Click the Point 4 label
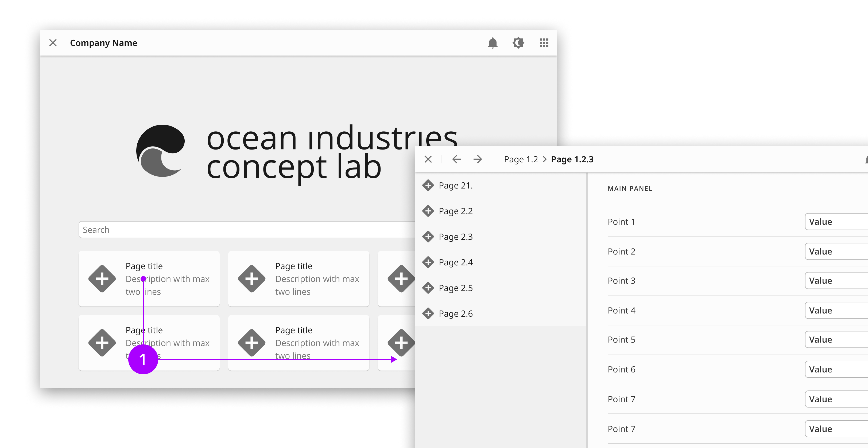The width and height of the screenshot is (868, 448). click(x=621, y=310)
